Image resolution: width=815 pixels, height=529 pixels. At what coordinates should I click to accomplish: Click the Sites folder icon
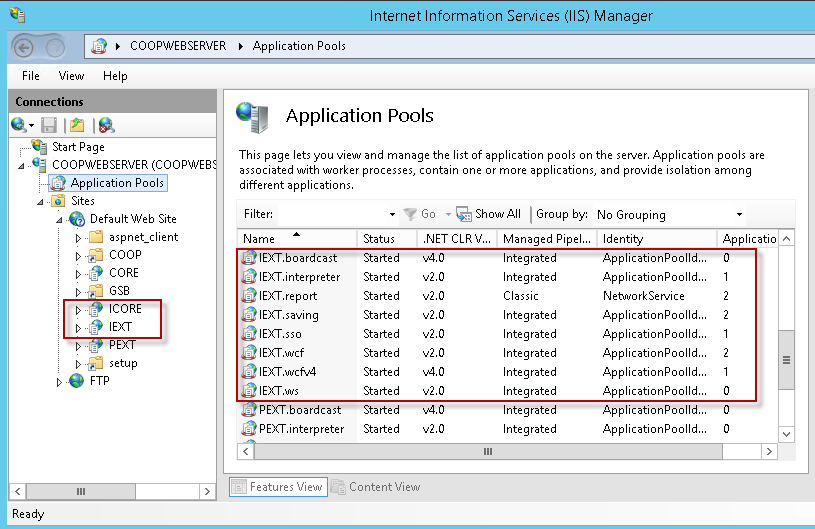(58, 201)
